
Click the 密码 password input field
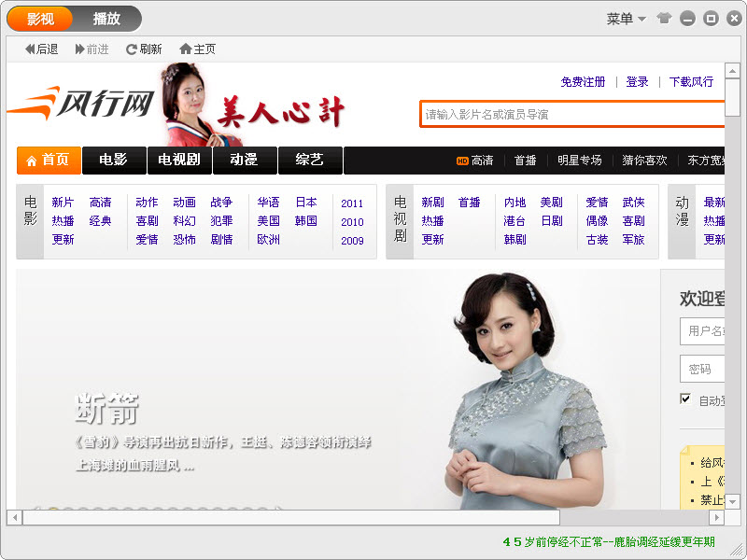(702, 369)
